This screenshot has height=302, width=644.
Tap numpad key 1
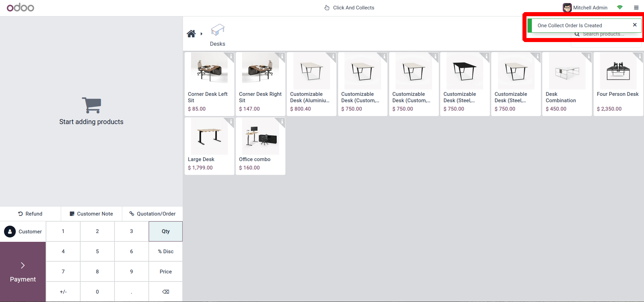click(x=63, y=231)
